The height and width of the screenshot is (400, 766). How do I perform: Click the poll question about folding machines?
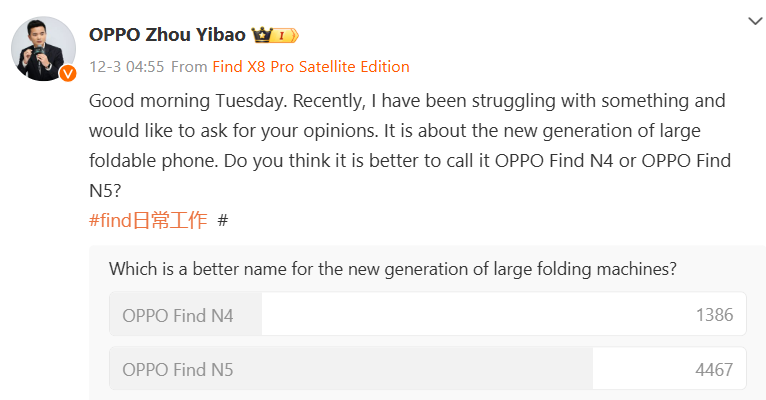pyautogui.click(x=393, y=269)
